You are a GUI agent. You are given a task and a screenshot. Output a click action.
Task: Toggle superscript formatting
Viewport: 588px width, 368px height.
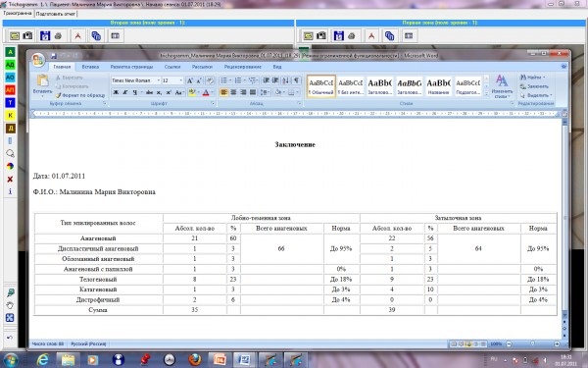tap(169, 92)
